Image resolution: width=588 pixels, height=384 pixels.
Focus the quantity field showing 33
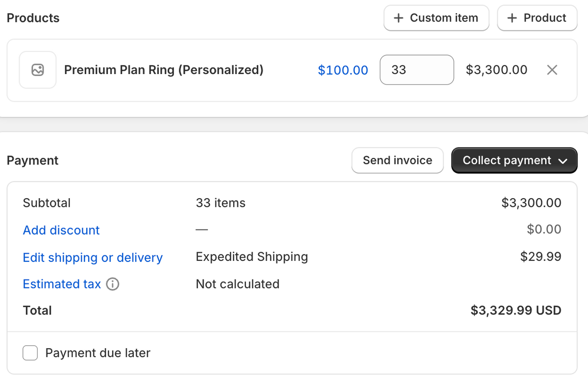(x=417, y=70)
